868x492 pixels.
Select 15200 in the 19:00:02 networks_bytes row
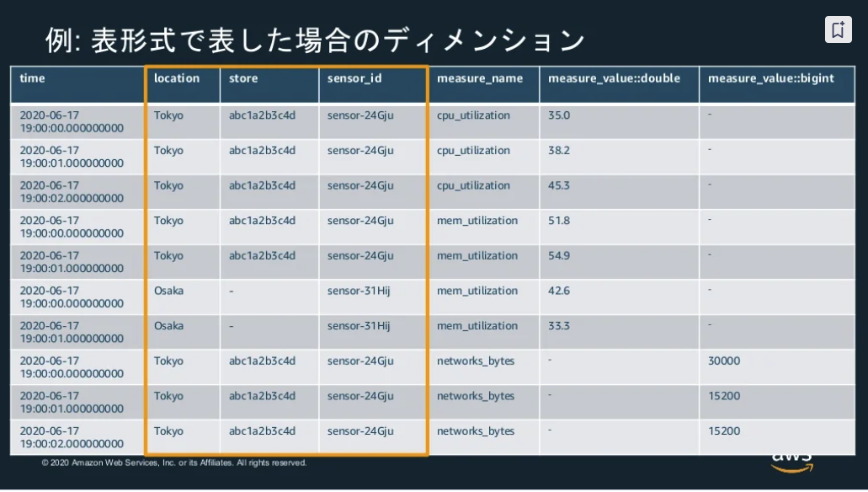723,431
